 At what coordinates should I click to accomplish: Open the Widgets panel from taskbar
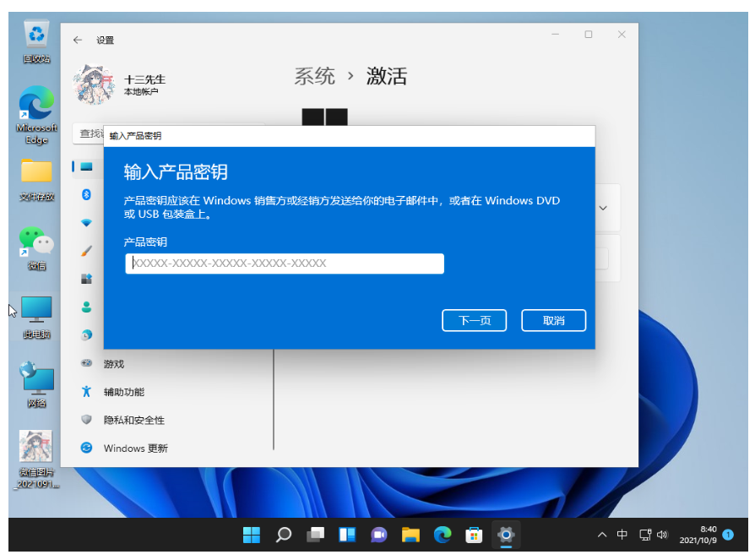tap(347, 534)
